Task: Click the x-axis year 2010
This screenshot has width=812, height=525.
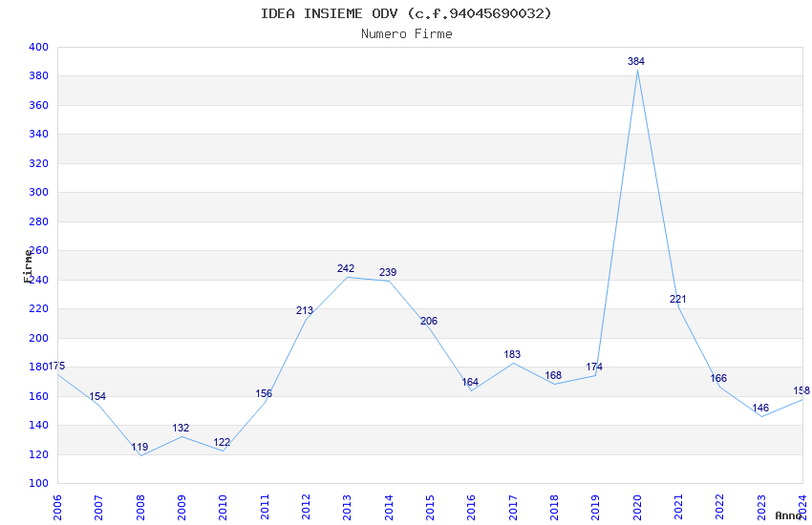Action: tap(223, 507)
